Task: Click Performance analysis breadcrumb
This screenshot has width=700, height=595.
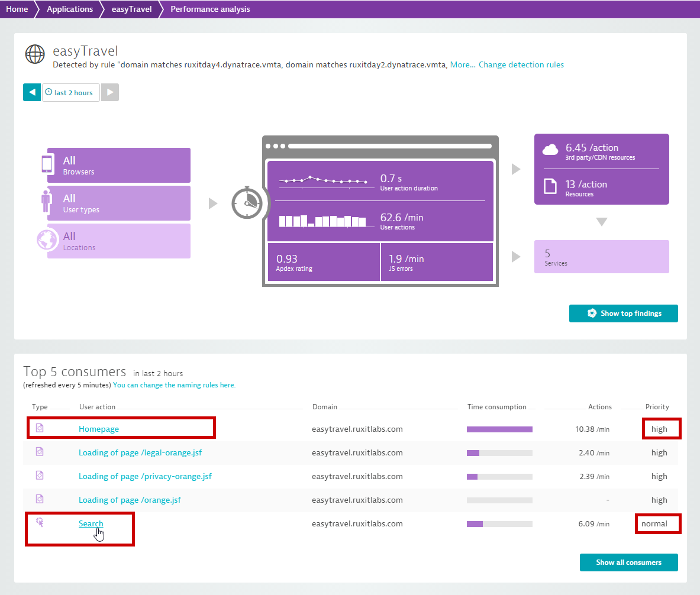Action: tap(210, 9)
